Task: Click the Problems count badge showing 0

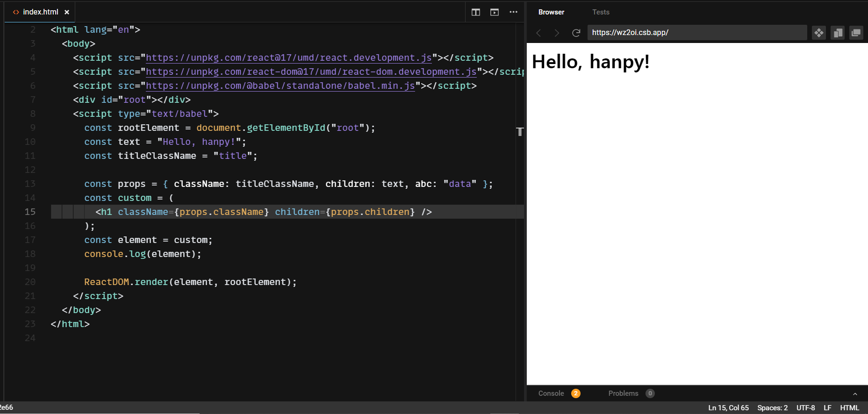Action: point(650,393)
